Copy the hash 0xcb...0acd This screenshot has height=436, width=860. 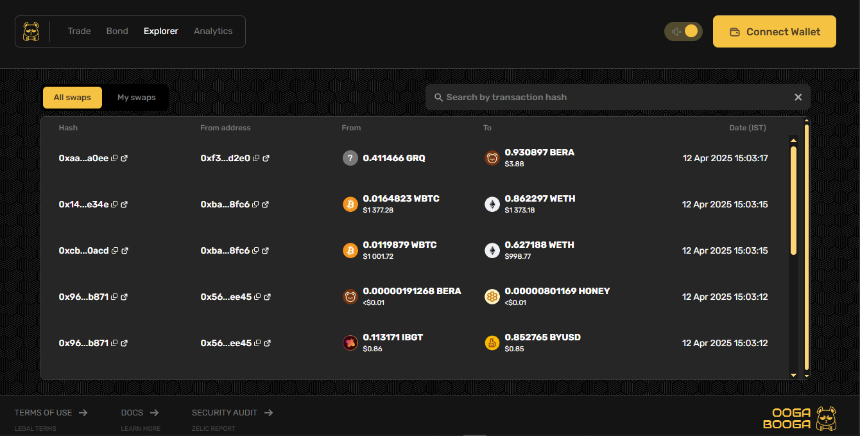(115, 250)
